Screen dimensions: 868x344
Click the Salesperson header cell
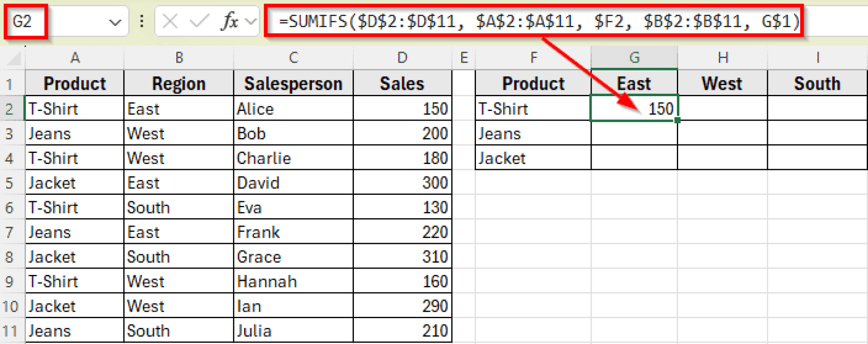[x=293, y=83]
